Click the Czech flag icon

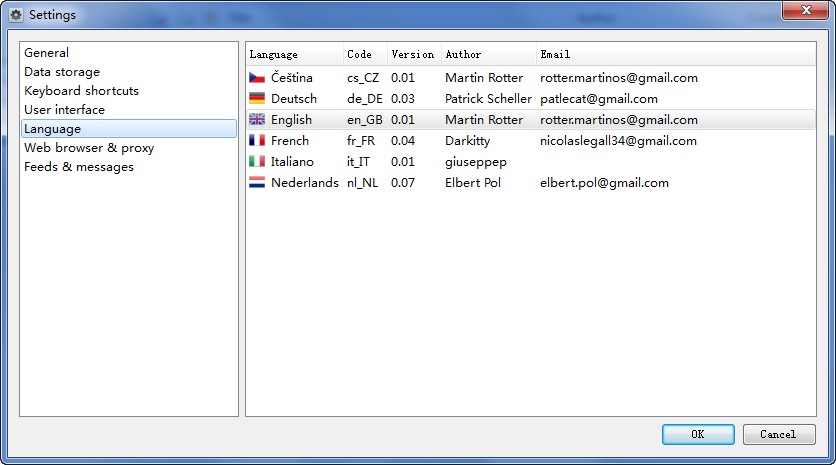click(257, 78)
